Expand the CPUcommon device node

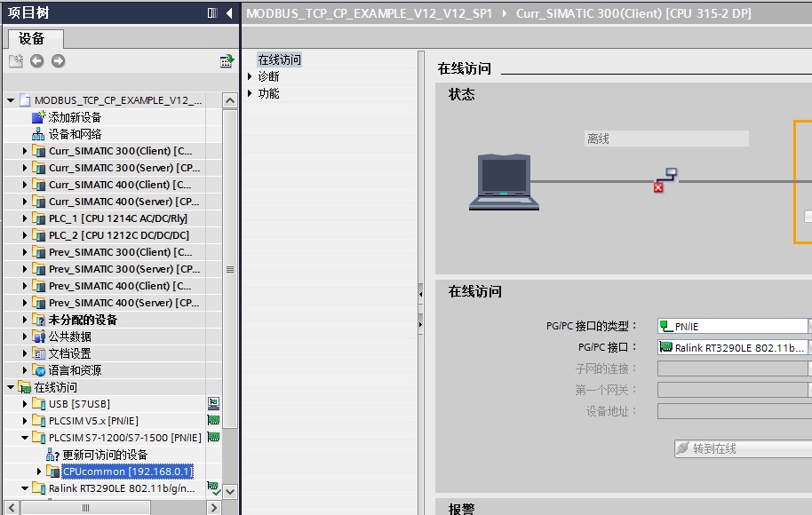click(39, 471)
